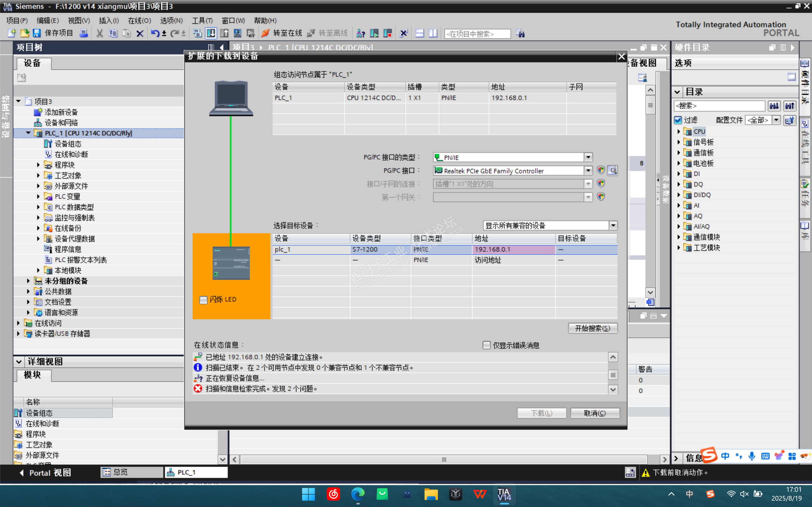Click the Cut scissors icon in toolbar
The width and height of the screenshot is (812, 507).
point(100,33)
